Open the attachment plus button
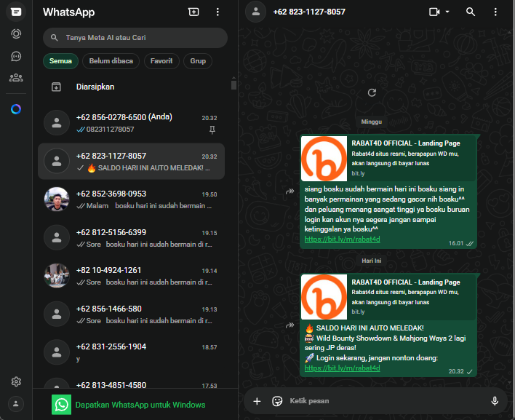515x420 pixels. pyautogui.click(x=257, y=401)
